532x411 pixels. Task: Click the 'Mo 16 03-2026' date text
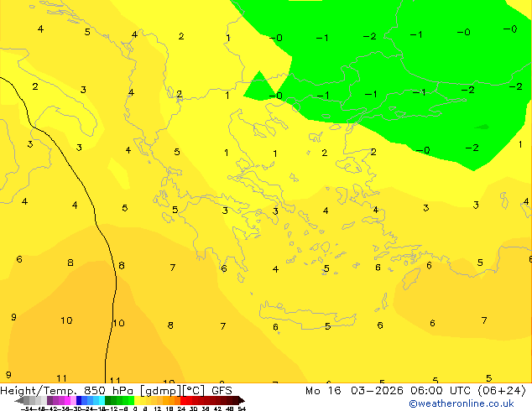click(x=354, y=391)
